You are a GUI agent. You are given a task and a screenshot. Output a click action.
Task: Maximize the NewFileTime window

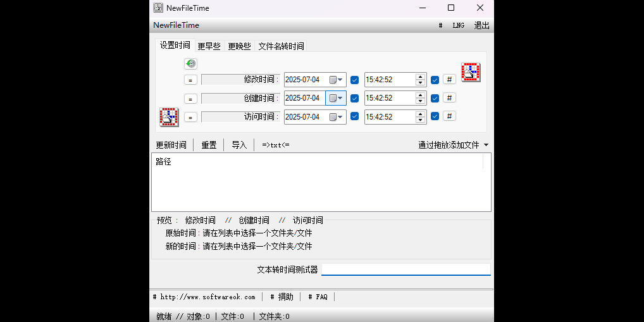451,8
